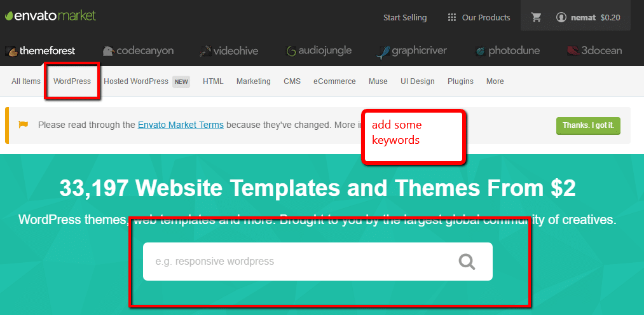The height and width of the screenshot is (315, 644).
Task: Click the user avatar icon beside nemat
Action: point(561,17)
